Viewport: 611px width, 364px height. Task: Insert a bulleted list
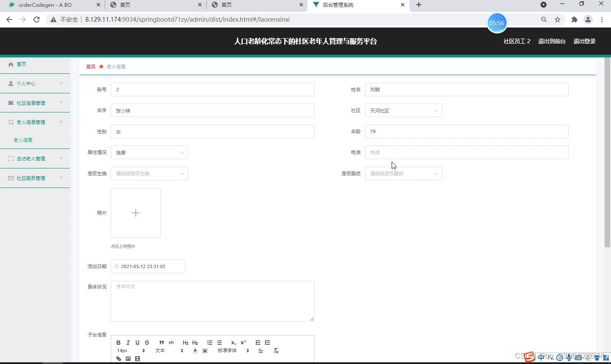point(219,342)
